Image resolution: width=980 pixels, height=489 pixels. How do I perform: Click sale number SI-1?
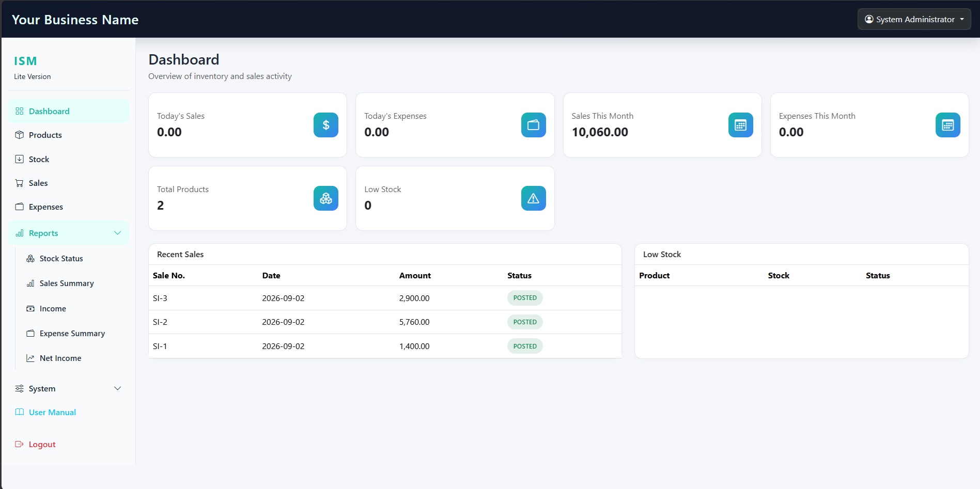[160, 346]
